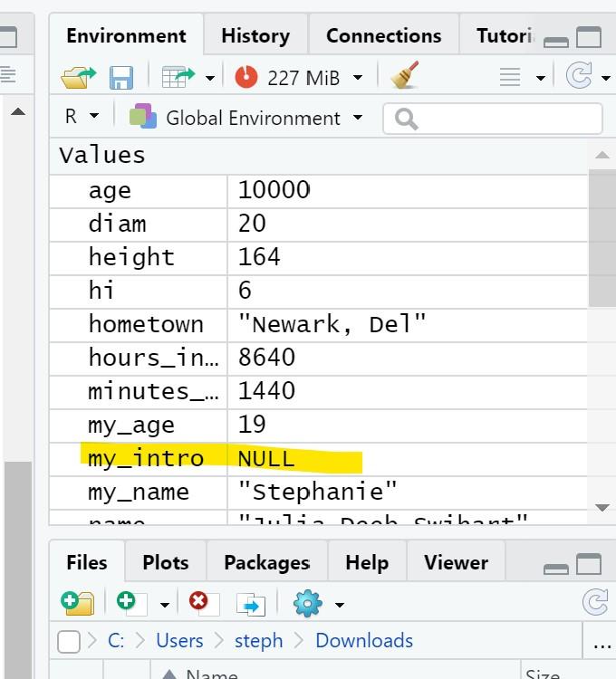Navigate to Users in the breadcrumb
Image resolution: width=616 pixels, height=679 pixels.
point(179,640)
